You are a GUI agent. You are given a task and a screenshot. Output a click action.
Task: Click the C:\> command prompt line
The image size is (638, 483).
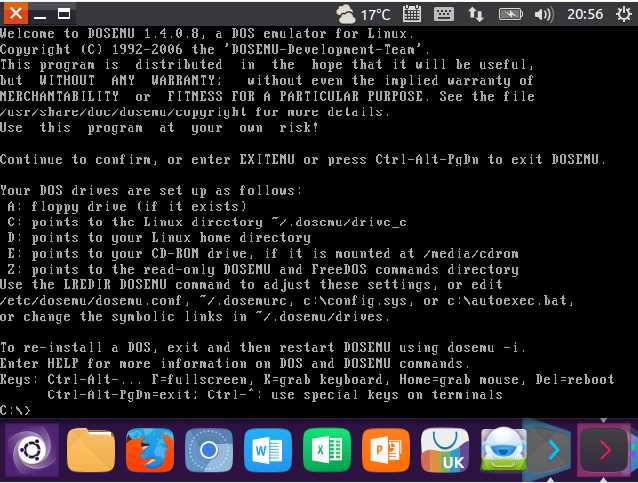tap(15, 410)
